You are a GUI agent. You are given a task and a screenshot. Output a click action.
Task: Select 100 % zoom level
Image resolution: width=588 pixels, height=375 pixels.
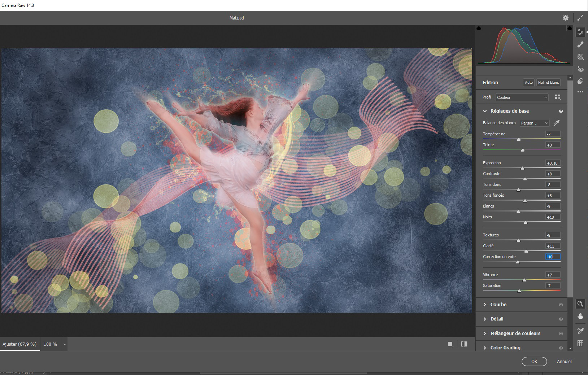pyautogui.click(x=50, y=344)
